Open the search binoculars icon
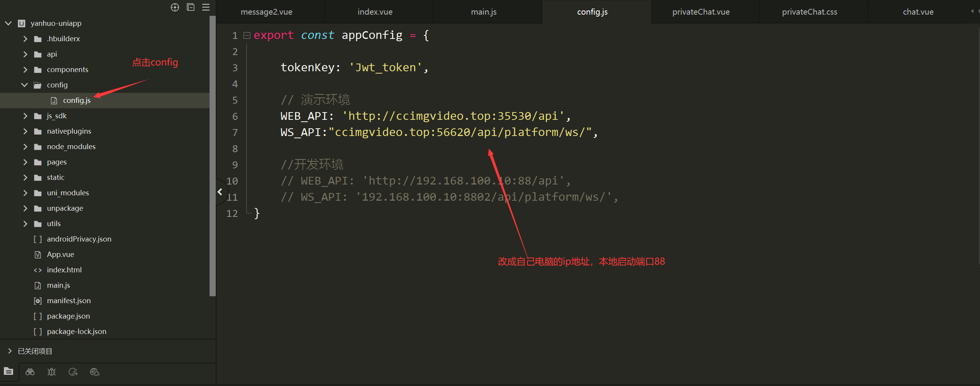 (30, 372)
